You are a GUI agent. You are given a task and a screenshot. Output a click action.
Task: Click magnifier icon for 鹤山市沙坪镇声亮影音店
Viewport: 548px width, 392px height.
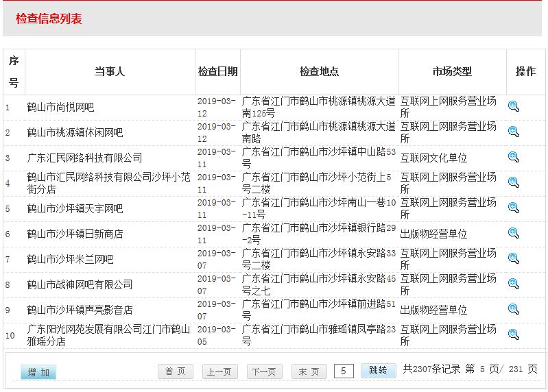tap(513, 309)
